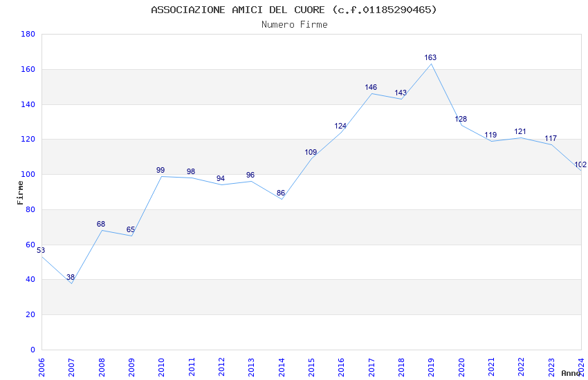Image resolution: width=588 pixels, height=380 pixels.
Task: Select the peak data label 163
Action: coord(430,57)
